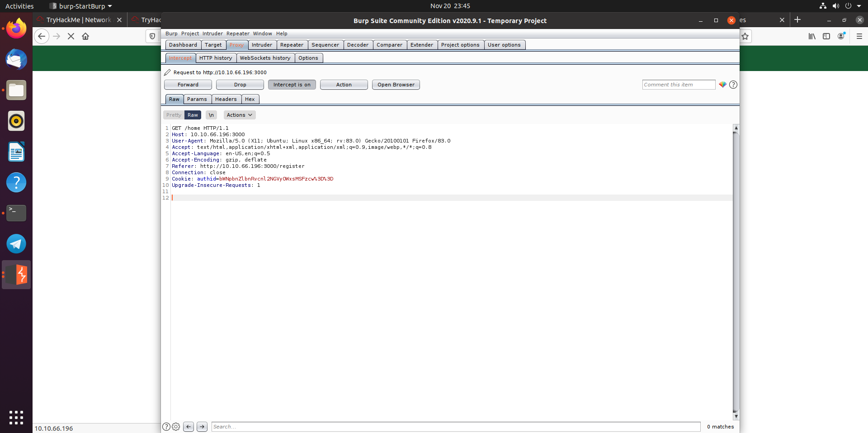The image size is (868, 433).
Task: Show applications grid in the dock
Action: click(x=16, y=417)
